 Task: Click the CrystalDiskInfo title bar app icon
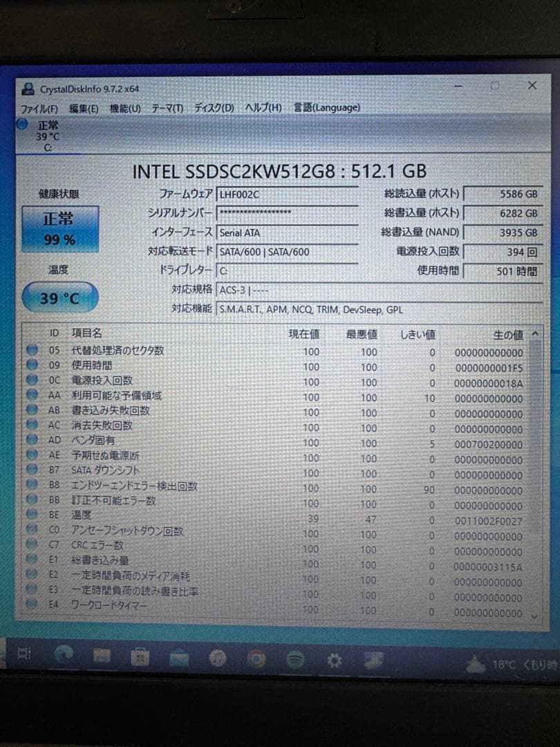click(28, 89)
